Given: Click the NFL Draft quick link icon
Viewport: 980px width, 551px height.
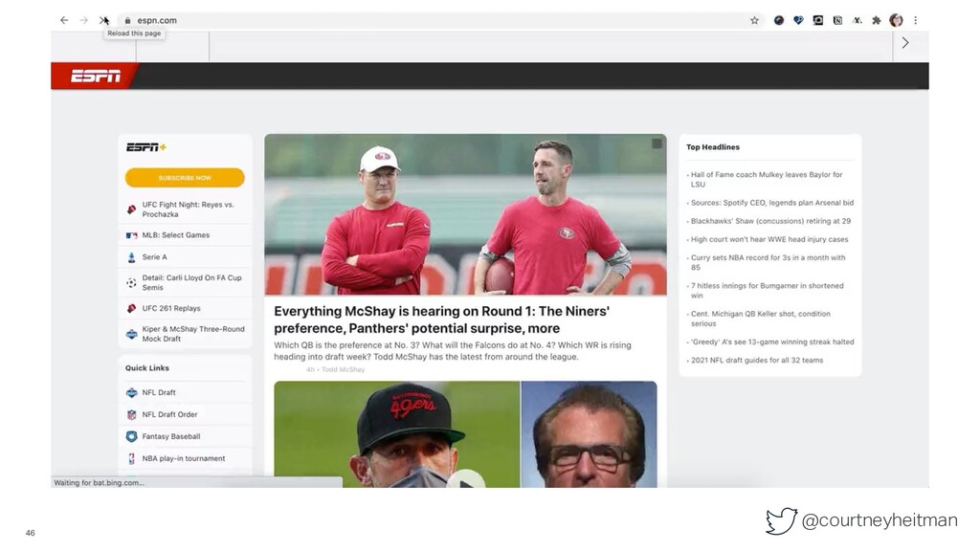Looking at the screenshot, I should [131, 393].
